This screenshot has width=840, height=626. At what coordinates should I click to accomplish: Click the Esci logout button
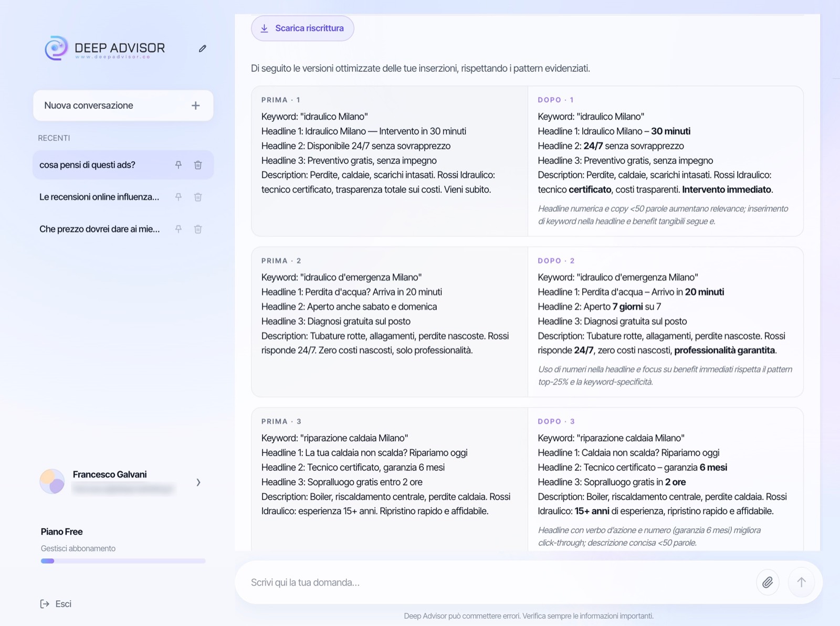pos(56,604)
